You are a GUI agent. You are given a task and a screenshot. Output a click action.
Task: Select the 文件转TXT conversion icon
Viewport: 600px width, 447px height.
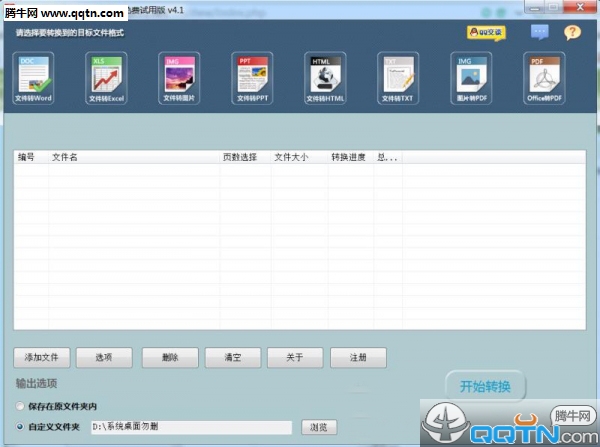tap(398, 78)
